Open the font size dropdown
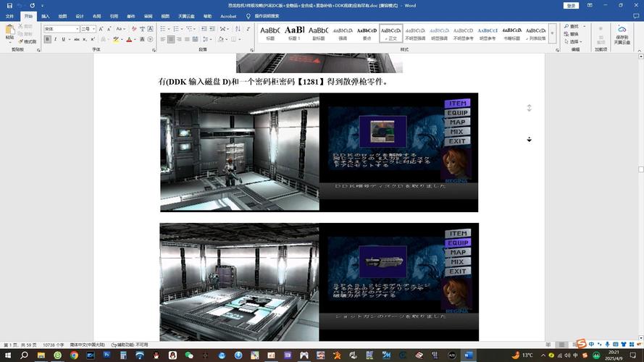Viewport: 644px width, 362px height. (x=93, y=29)
